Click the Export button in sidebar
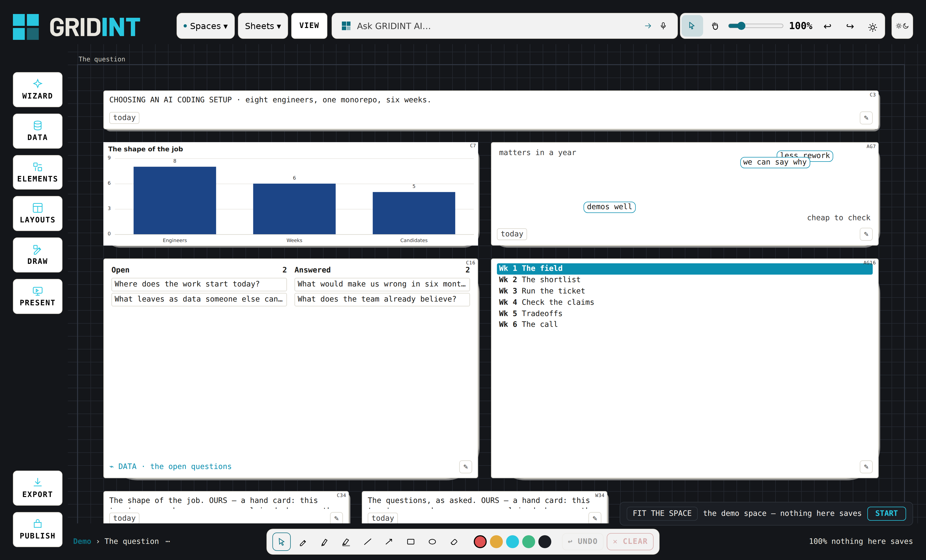The height and width of the screenshot is (560, 926). (38, 488)
